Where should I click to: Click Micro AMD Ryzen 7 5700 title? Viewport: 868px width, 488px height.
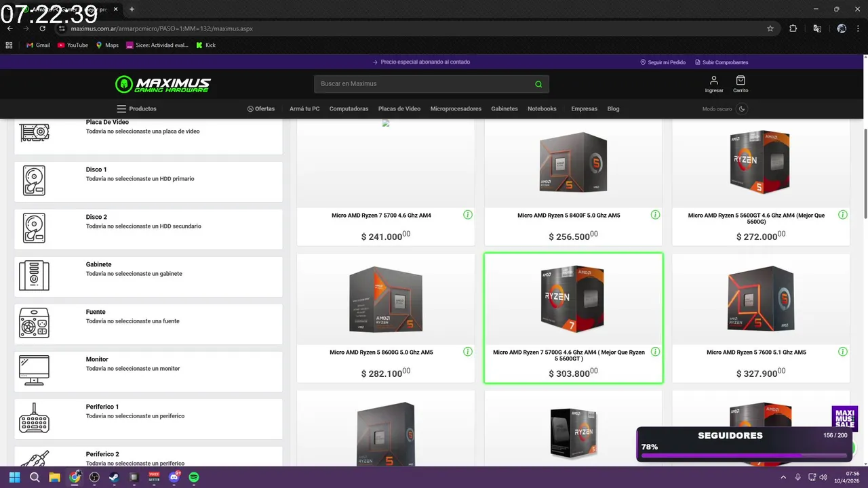click(381, 216)
